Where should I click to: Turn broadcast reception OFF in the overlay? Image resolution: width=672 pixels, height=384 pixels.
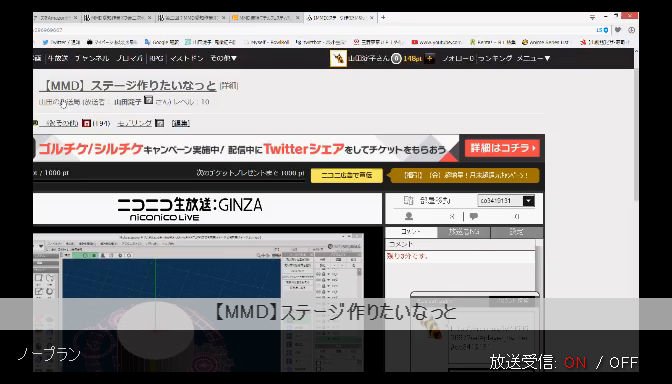click(x=623, y=363)
